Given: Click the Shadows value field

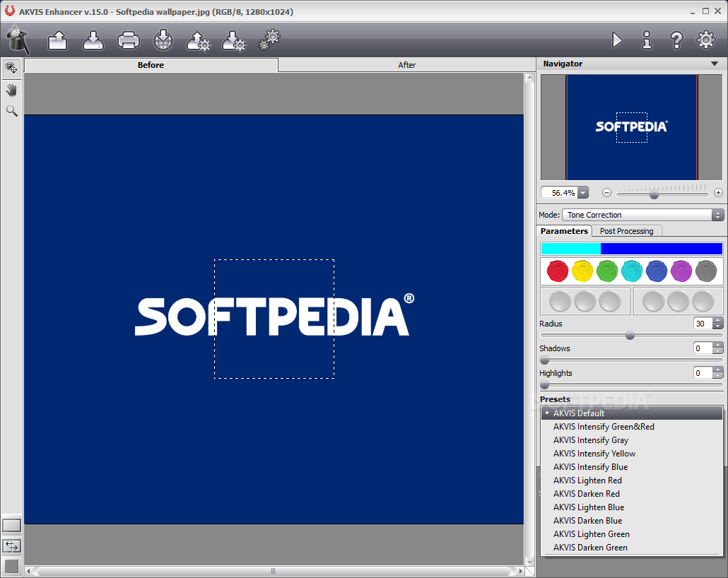Looking at the screenshot, I should coord(703,348).
